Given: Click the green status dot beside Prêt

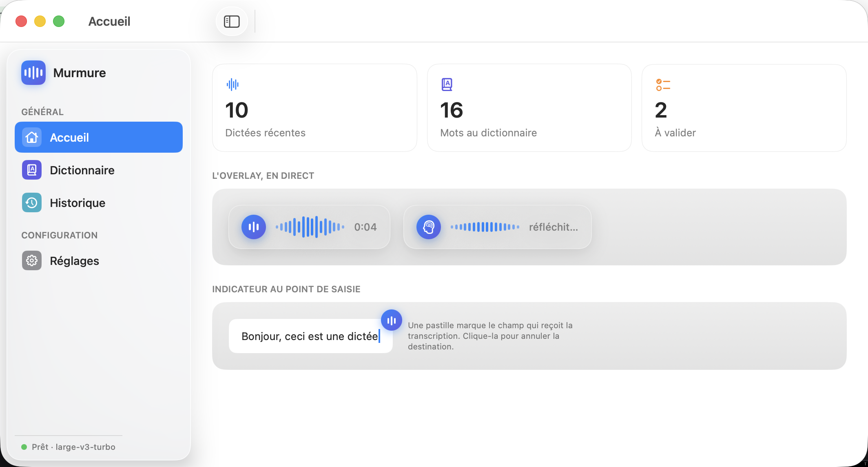Looking at the screenshot, I should tap(24, 447).
